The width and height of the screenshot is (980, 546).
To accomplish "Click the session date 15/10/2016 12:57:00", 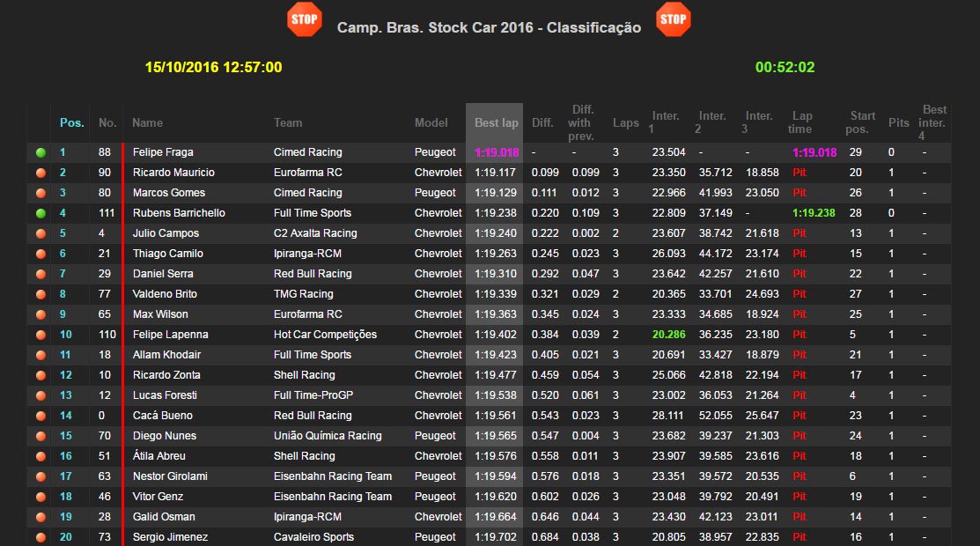I will (x=214, y=67).
